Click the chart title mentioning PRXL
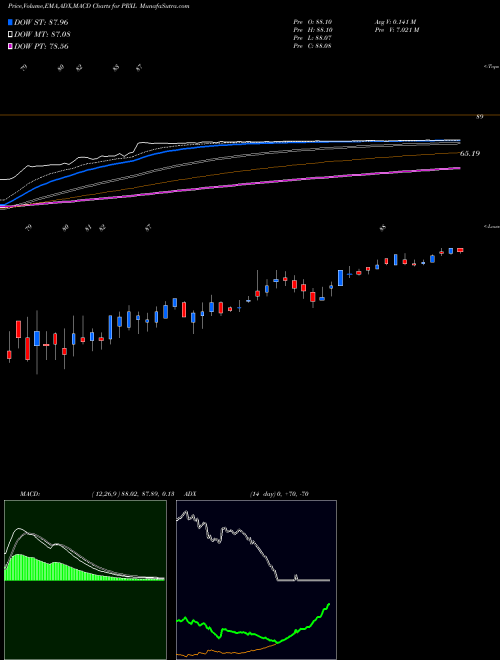 pyautogui.click(x=98, y=6)
